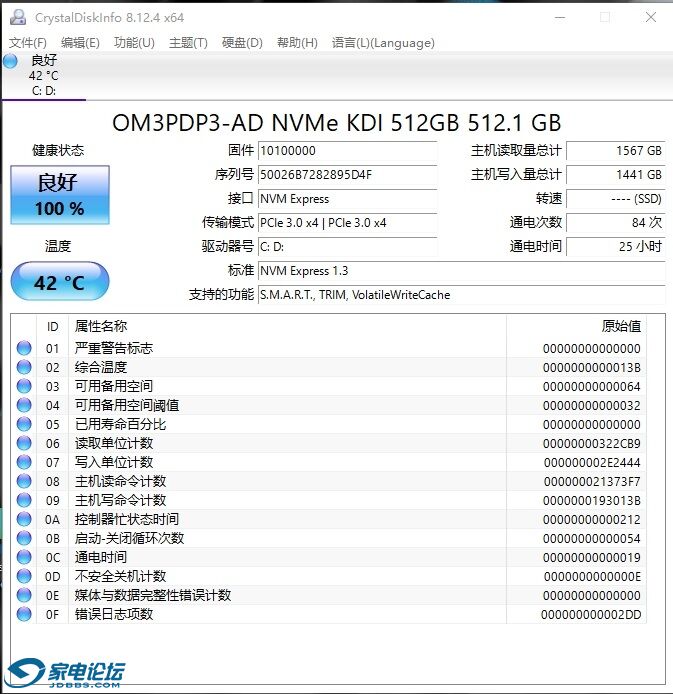Screen dimensions: 673x694
Task: Open the 功能(U) menu
Action: click(x=134, y=43)
